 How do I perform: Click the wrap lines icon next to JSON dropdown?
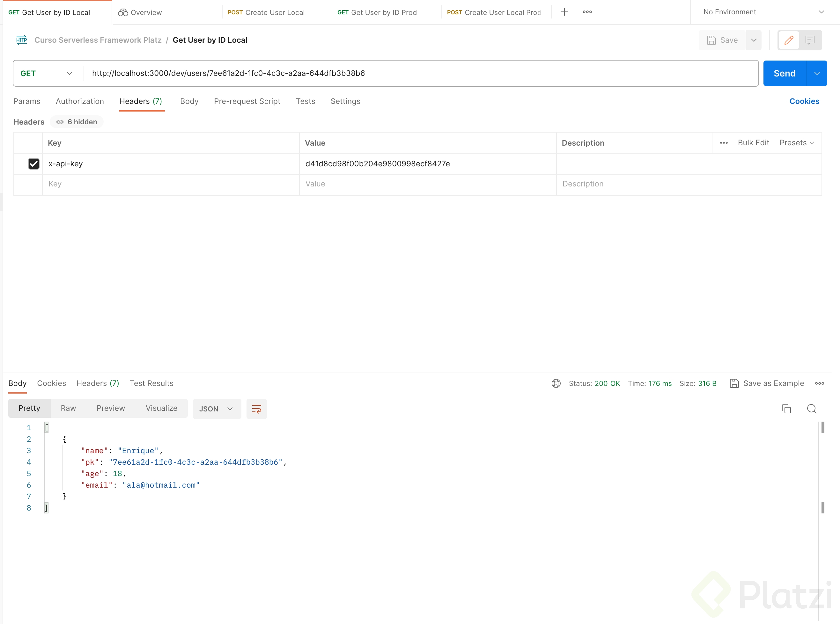click(257, 409)
